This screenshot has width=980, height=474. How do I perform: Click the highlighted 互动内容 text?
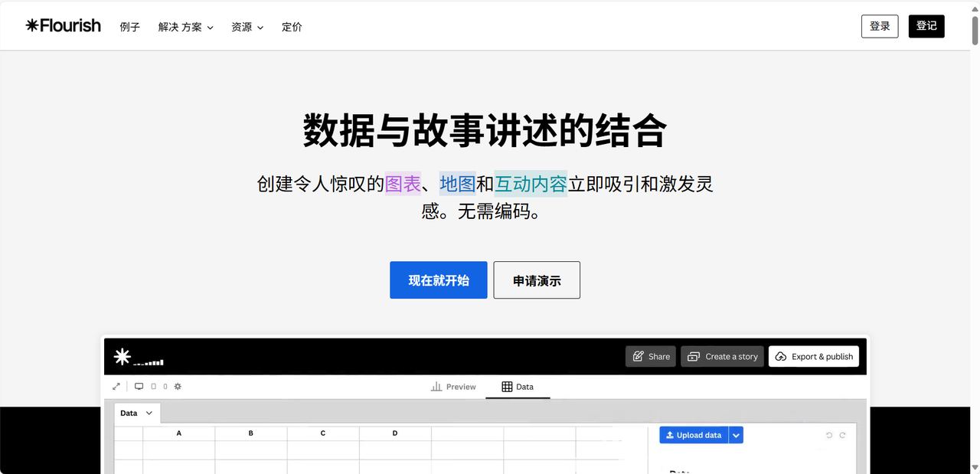[531, 184]
